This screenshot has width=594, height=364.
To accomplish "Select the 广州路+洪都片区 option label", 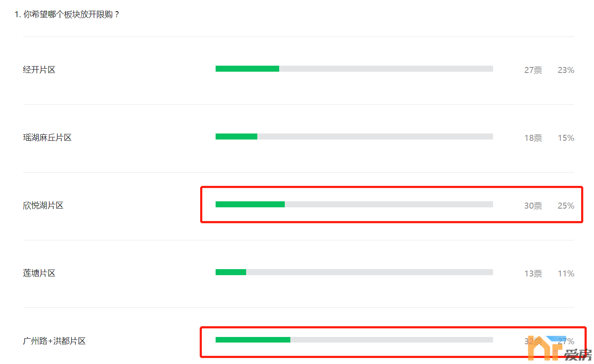I will pos(54,341).
